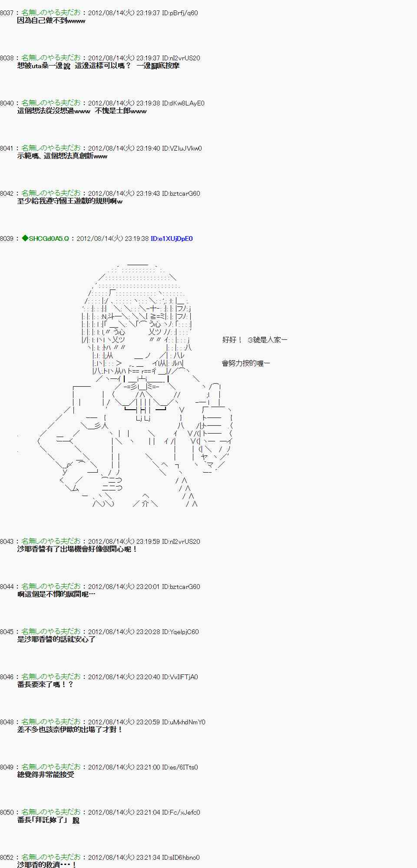The image size is (417, 868).
Task: Open the poster name on post 8042
Action: [x=51, y=193]
